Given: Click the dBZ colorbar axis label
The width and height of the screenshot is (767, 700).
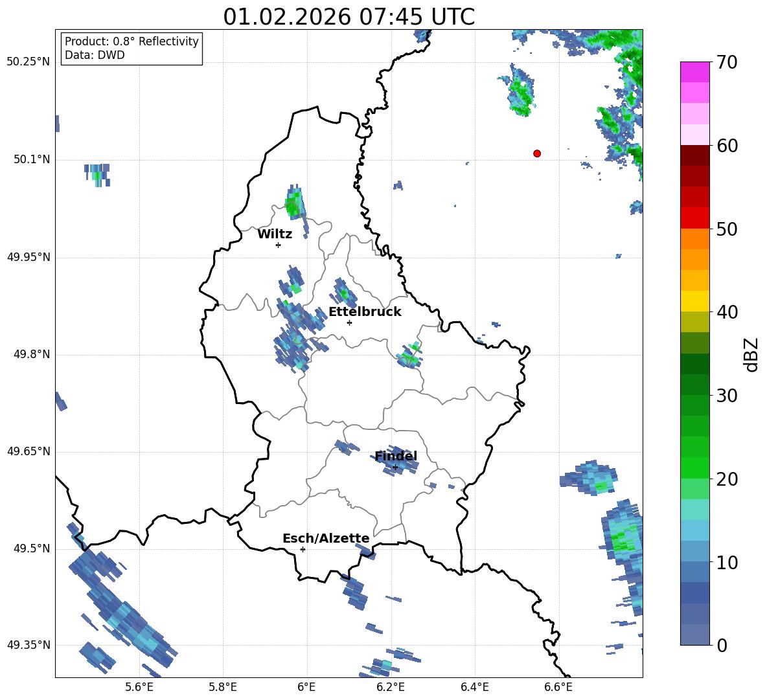Looking at the screenshot, I should click(x=751, y=354).
